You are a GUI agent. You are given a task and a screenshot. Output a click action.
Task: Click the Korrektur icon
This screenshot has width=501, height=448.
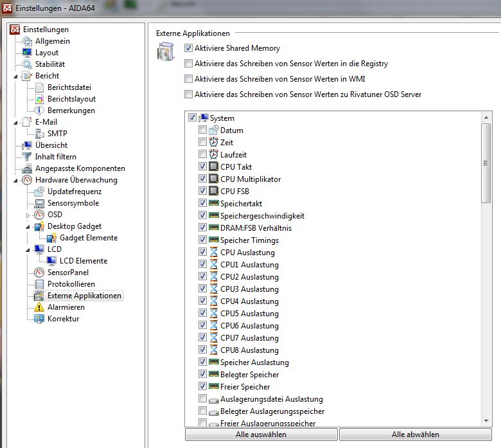[39, 319]
